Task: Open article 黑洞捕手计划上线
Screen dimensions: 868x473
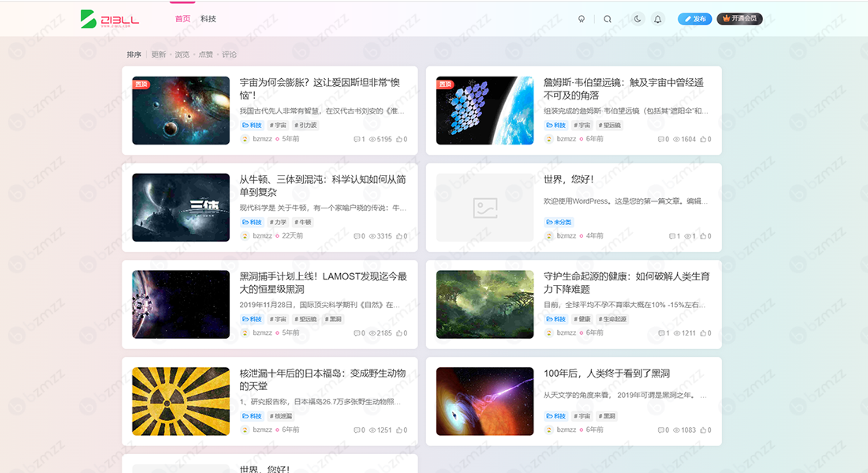Action: point(324,283)
